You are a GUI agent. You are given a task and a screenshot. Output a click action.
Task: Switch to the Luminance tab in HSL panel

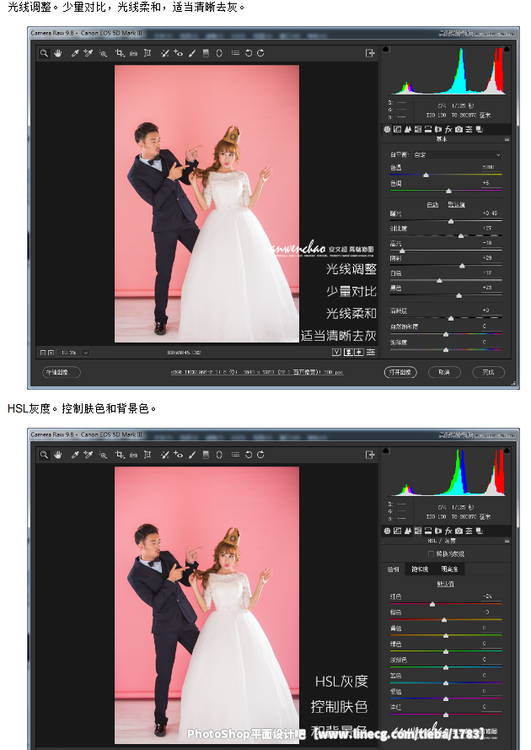(449, 569)
